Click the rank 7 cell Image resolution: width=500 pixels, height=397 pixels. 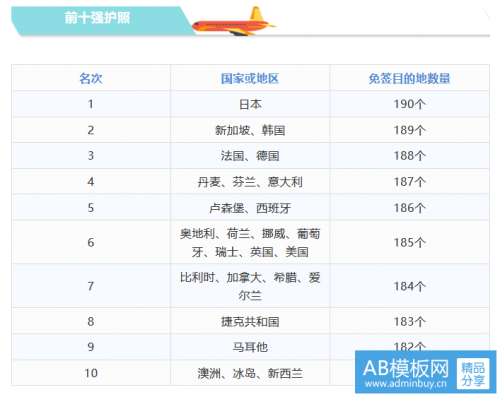[91, 286]
